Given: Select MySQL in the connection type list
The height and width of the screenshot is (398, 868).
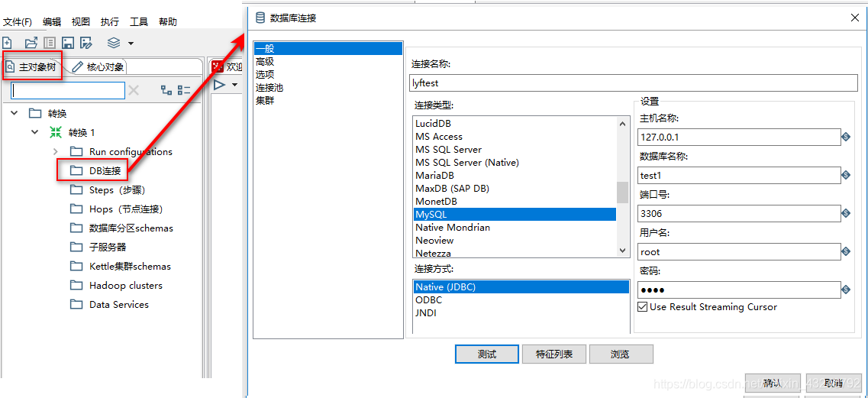Looking at the screenshot, I should coord(515,214).
